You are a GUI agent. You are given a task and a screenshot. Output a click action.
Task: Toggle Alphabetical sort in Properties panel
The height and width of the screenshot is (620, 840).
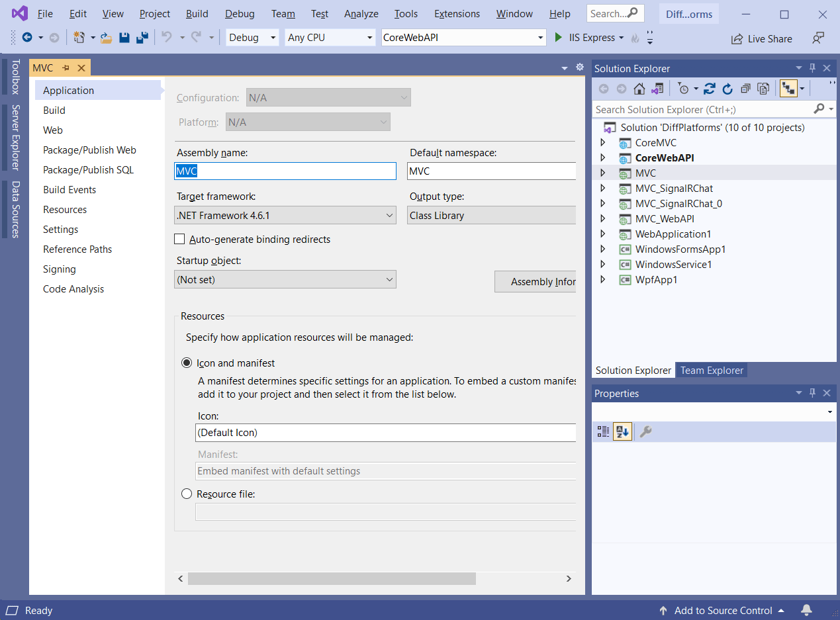(x=622, y=431)
